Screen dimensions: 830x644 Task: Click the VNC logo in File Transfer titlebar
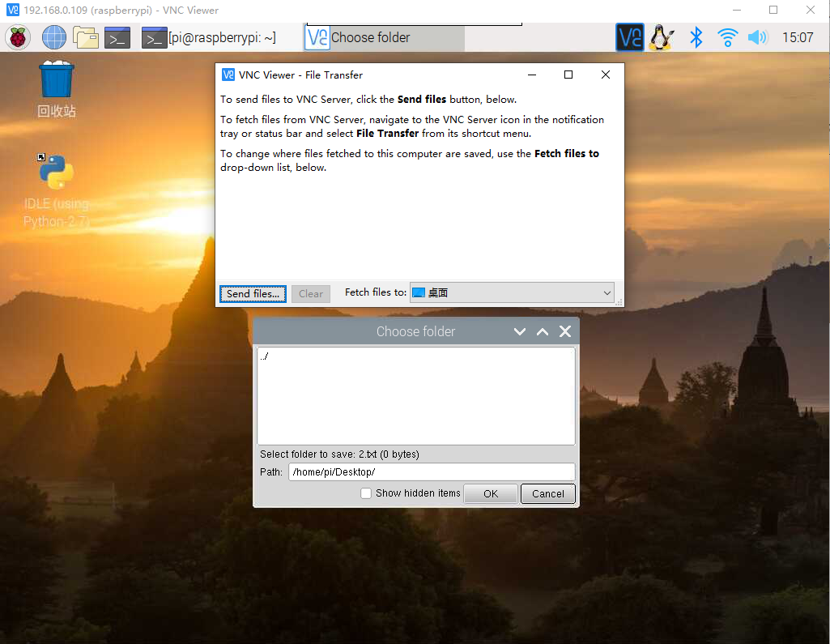[x=228, y=75]
